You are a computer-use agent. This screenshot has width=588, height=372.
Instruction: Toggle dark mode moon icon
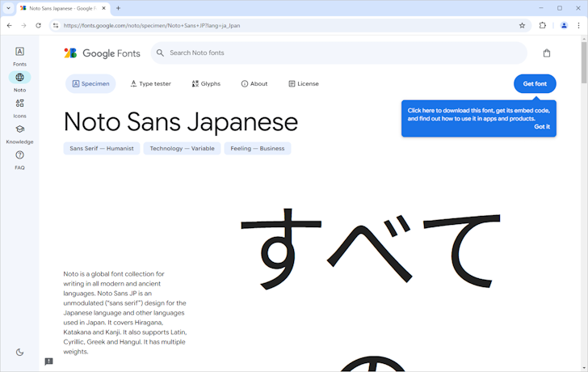(20, 352)
